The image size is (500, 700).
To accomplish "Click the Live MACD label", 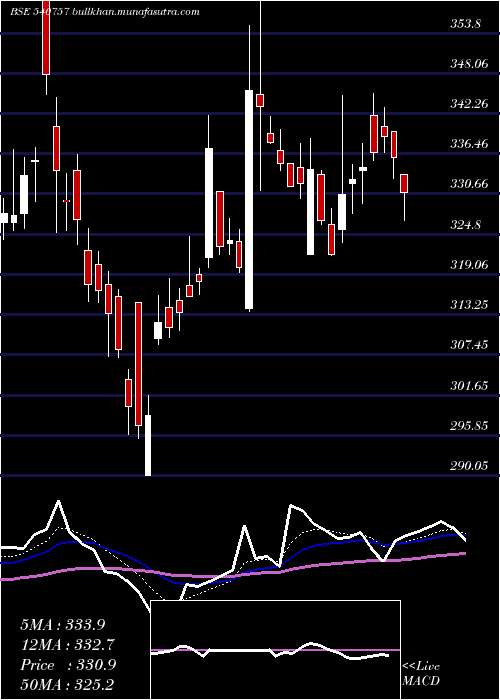I will [421, 674].
